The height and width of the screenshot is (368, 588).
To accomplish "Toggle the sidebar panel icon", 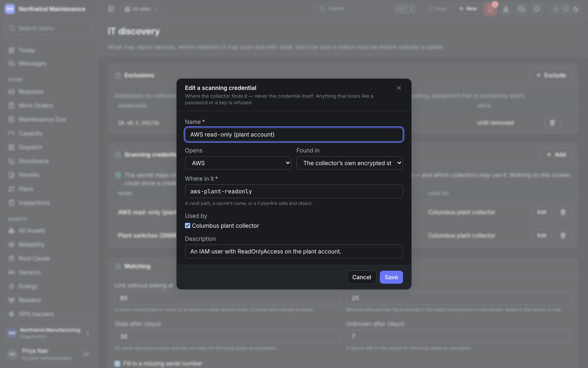I will [x=111, y=9].
